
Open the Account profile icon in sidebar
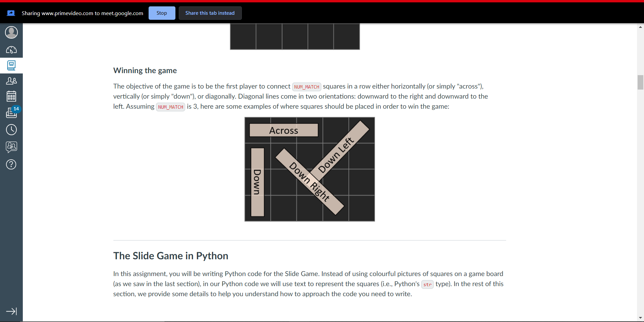click(x=11, y=32)
